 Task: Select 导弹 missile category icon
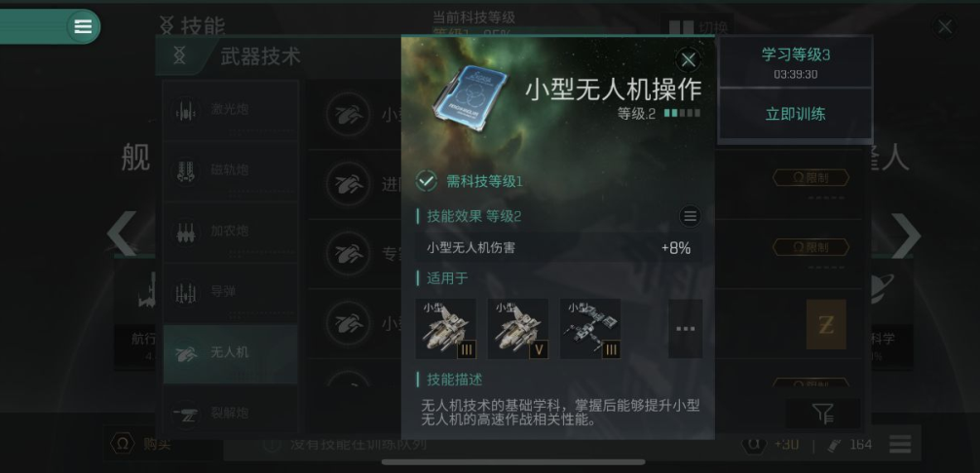point(186,292)
